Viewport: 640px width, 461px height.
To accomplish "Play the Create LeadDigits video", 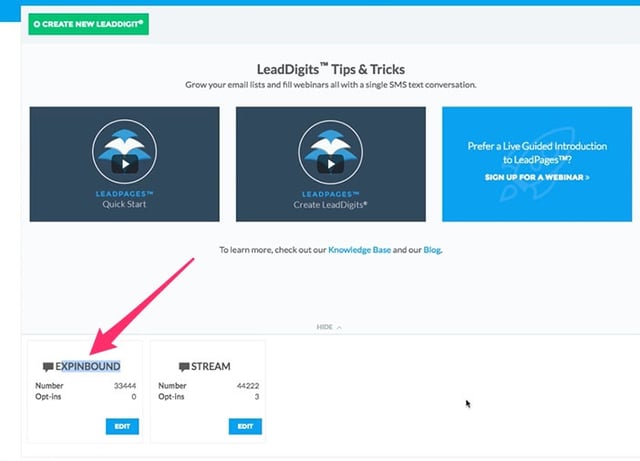I will point(331,164).
